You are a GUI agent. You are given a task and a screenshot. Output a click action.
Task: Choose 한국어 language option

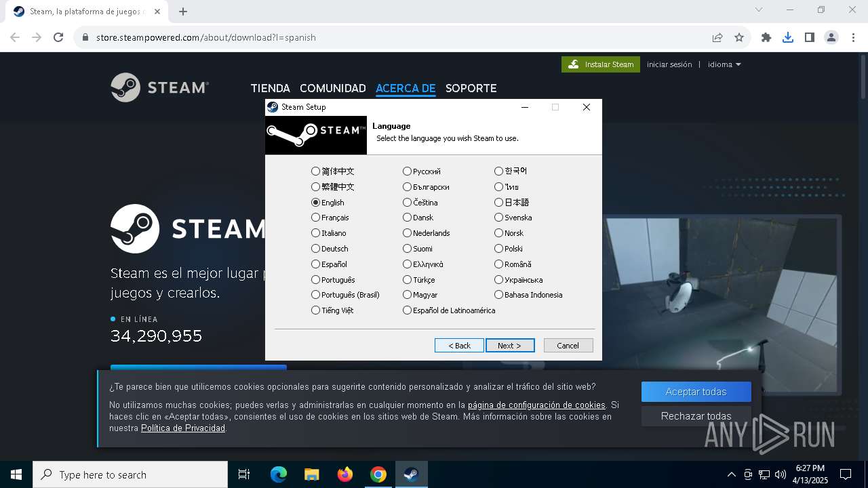[x=511, y=171]
